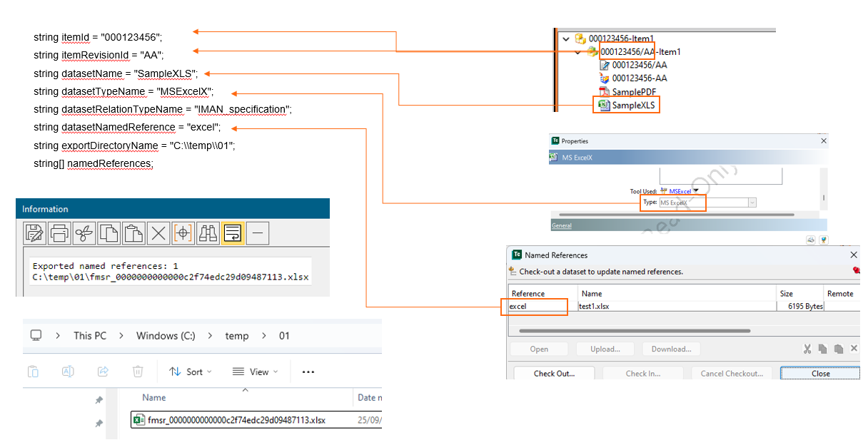Click the cut scissors icon in Named References
The height and width of the screenshot is (445, 868).
click(x=807, y=349)
